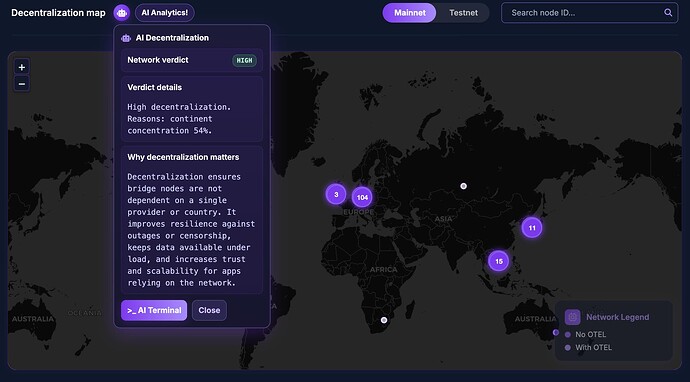Click the robot icon beside AI Decentralization
Image resolution: width=690 pixels, height=382 pixels.
click(126, 38)
